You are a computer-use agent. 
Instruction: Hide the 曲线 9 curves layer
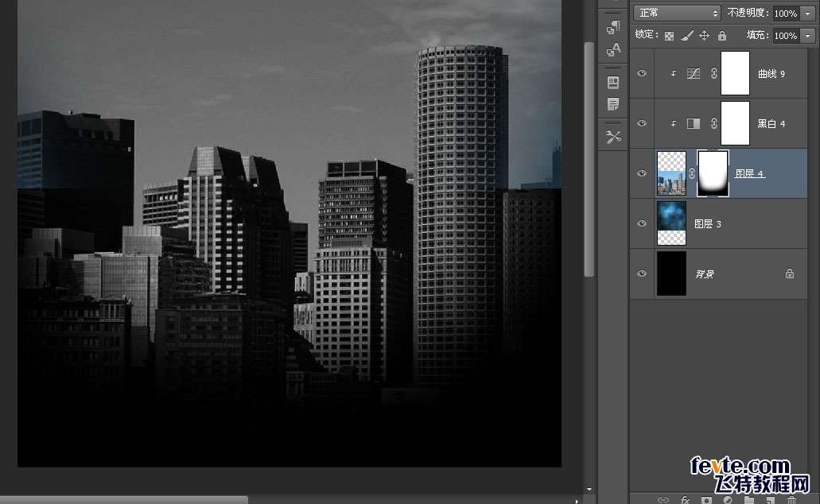click(642, 73)
